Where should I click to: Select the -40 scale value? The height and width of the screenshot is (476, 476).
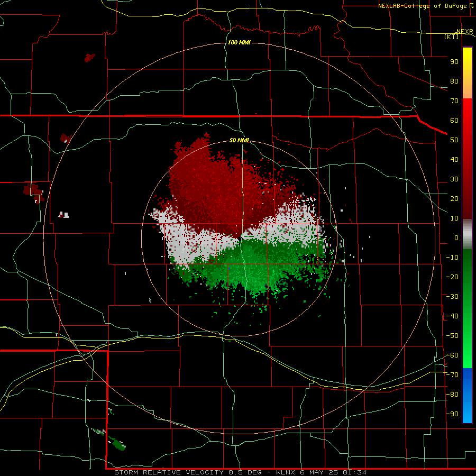click(x=452, y=316)
